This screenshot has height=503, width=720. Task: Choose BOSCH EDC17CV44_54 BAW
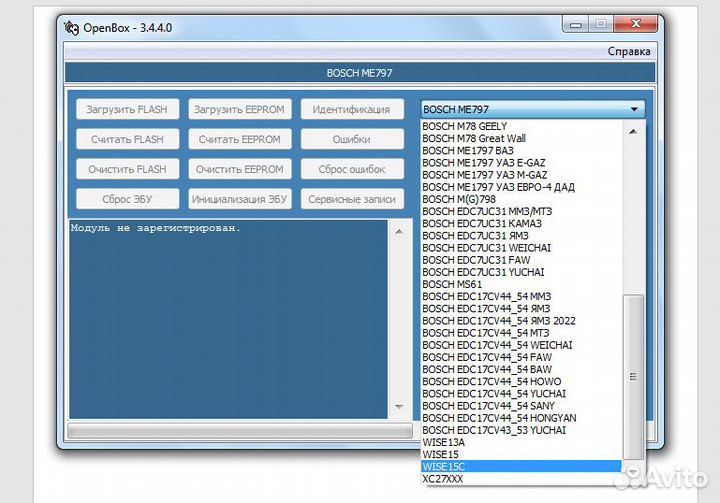[521, 370]
